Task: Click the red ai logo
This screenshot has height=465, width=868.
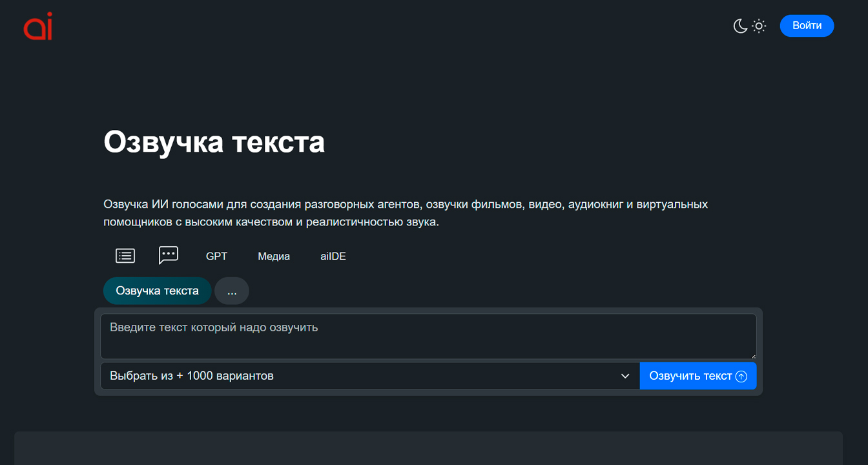Action: [x=37, y=26]
